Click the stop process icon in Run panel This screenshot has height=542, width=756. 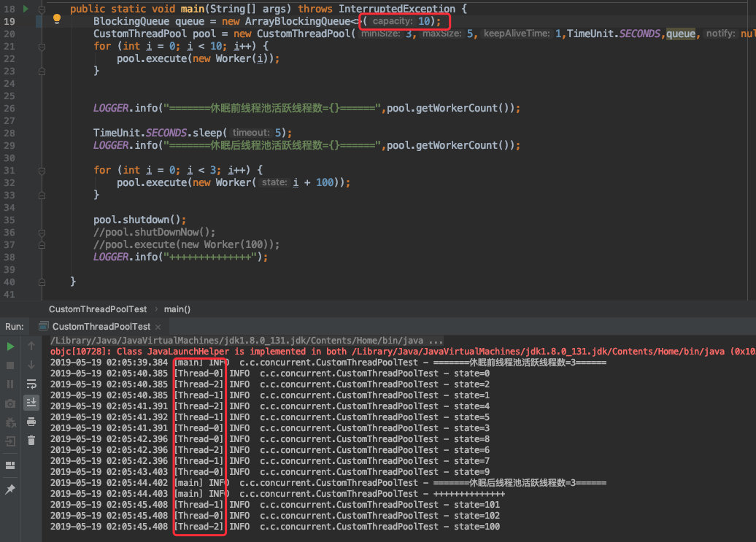(x=10, y=365)
